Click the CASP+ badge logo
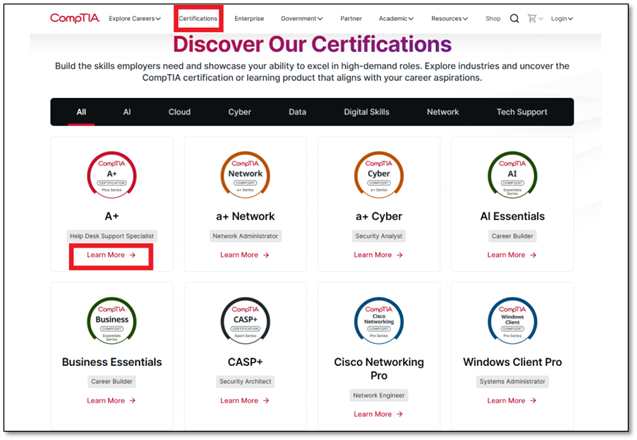The image size is (637, 440). (245, 321)
